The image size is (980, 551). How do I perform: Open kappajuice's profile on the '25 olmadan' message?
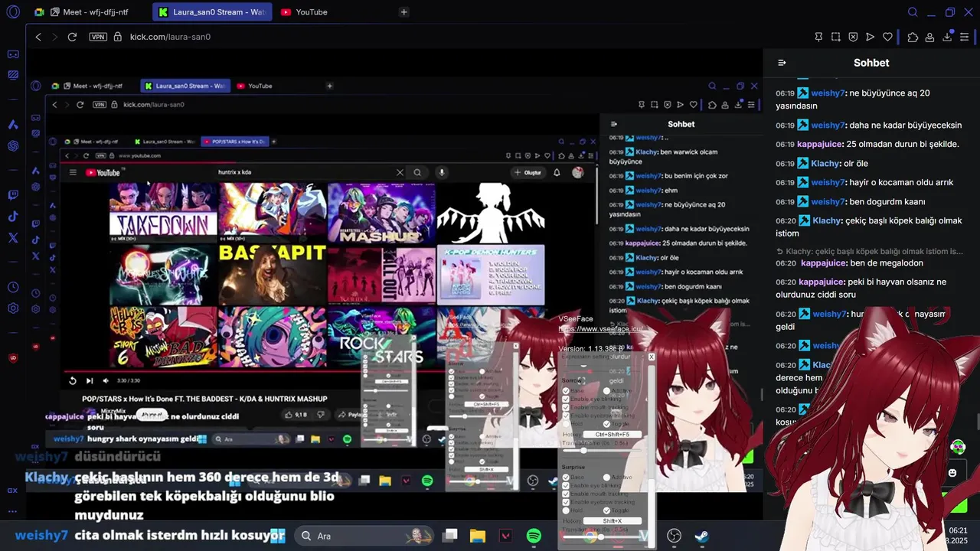(x=820, y=145)
